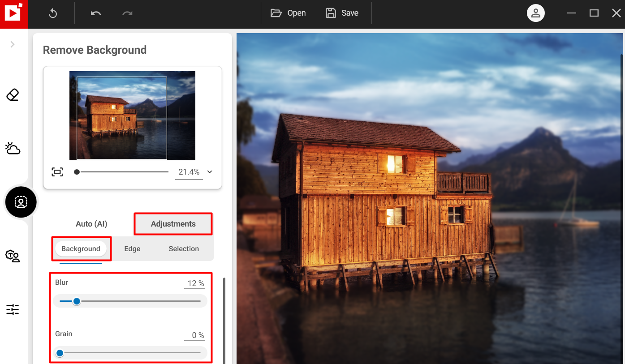This screenshot has width=625, height=364.
Task: Open the user account profile icon
Action: click(x=536, y=13)
